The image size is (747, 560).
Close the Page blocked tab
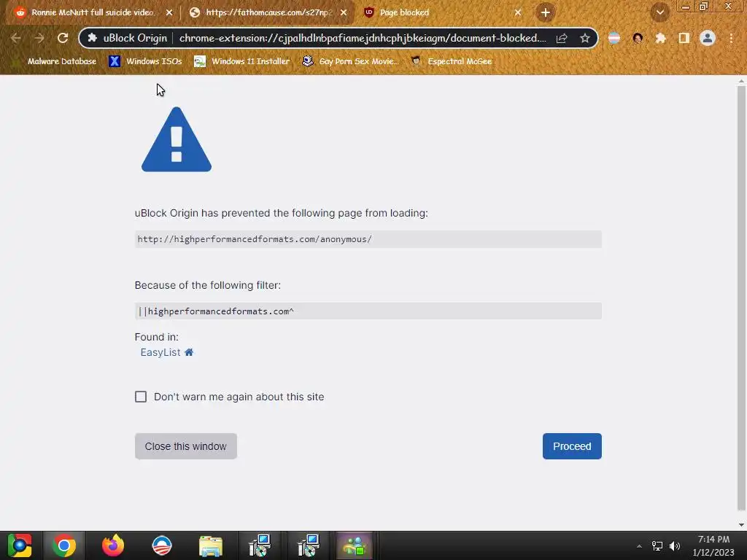(x=518, y=12)
